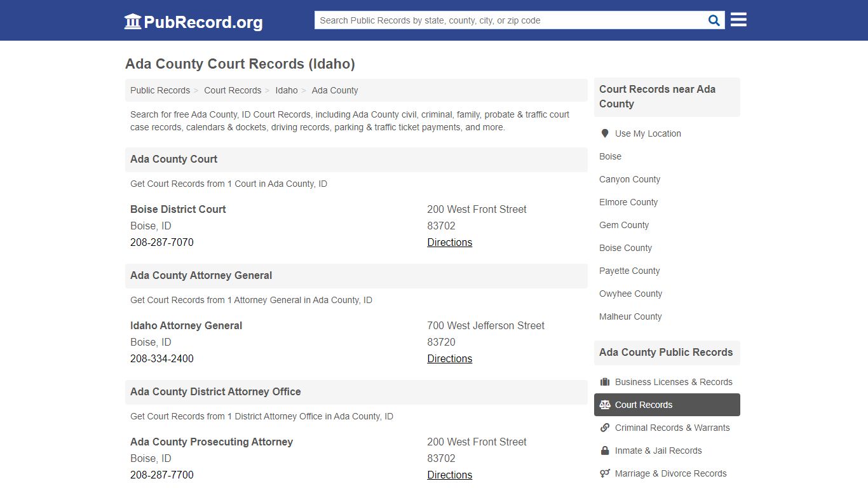Screen dimensions: 868x488
Task: Select the highlighted Court Records menu item
Action: pyautogui.click(x=667, y=405)
